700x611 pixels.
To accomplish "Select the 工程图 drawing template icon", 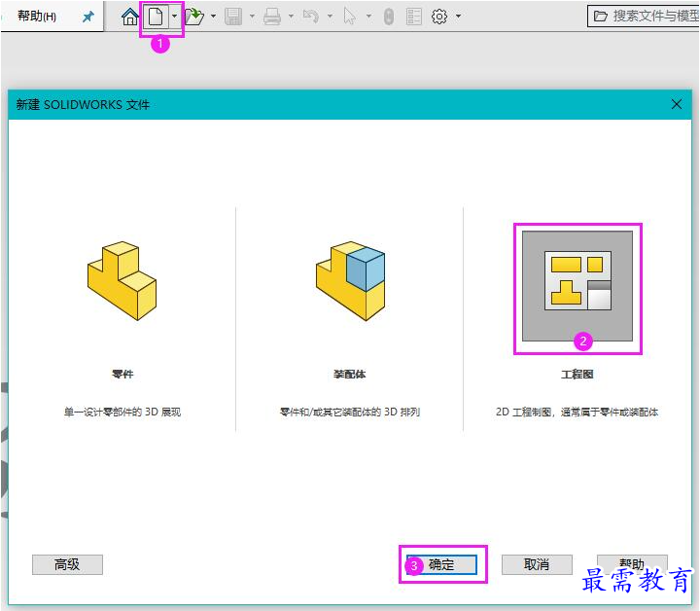I will click(x=577, y=286).
